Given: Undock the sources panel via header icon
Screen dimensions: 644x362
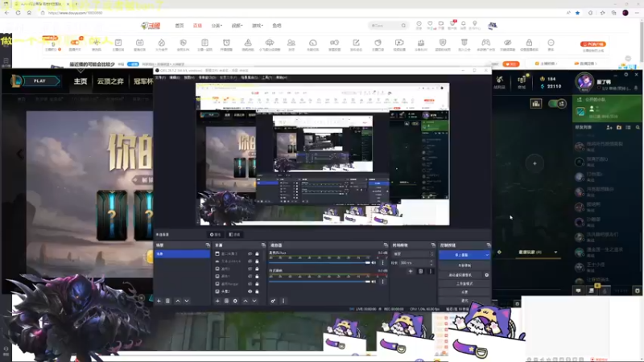Looking at the screenshot, I should [263, 245].
